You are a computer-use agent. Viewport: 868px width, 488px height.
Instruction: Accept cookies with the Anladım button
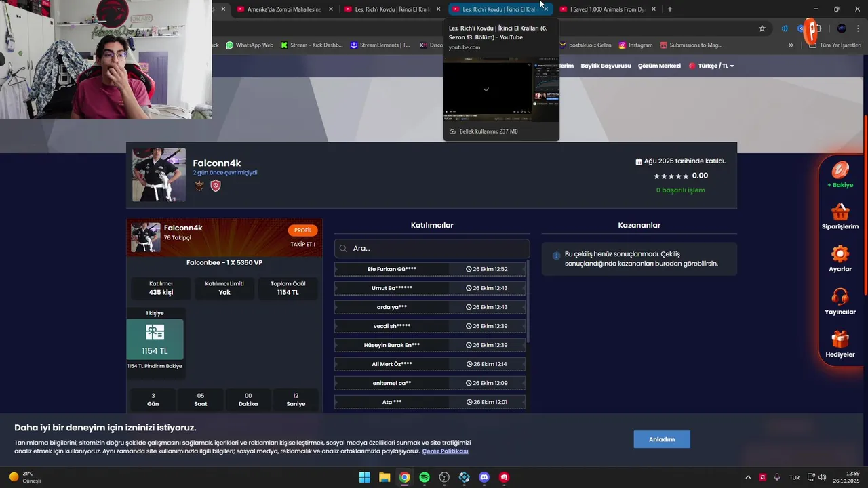(x=662, y=439)
